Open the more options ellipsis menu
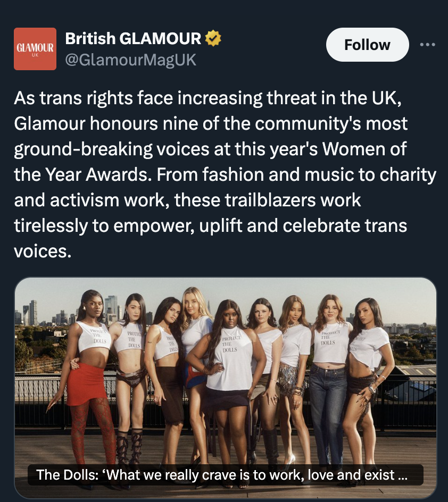The width and height of the screenshot is (448, 502). (x=427, y=45)
